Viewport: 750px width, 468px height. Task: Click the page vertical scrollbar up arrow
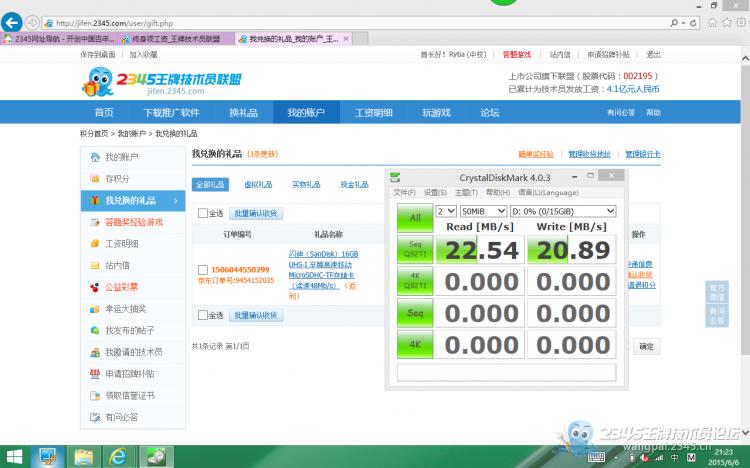[x=745, y=58]
